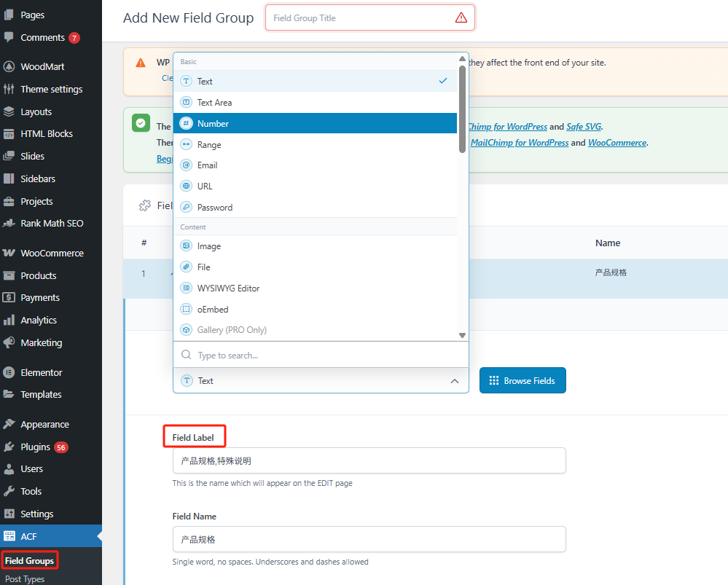Viewport: 728px width, 585px height.
Task: Click the 产品规格 name cell
Action: 611,272
